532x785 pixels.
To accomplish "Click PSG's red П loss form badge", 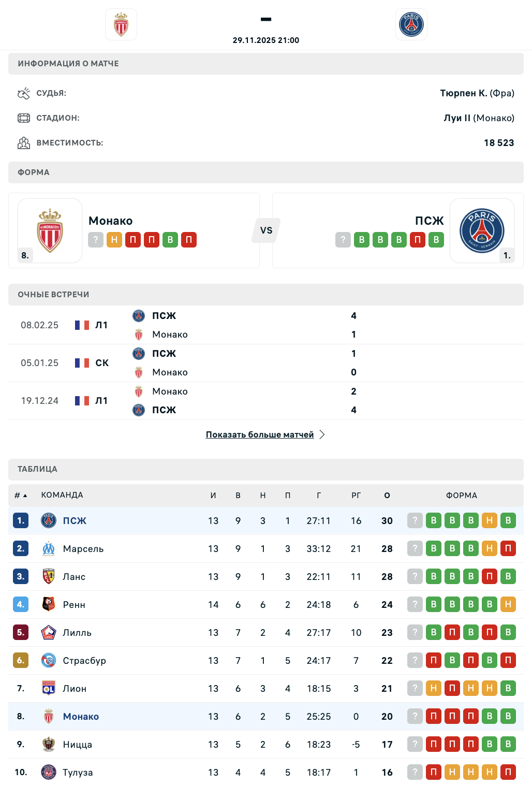I will pyautogui.click(x=418, y=240).
